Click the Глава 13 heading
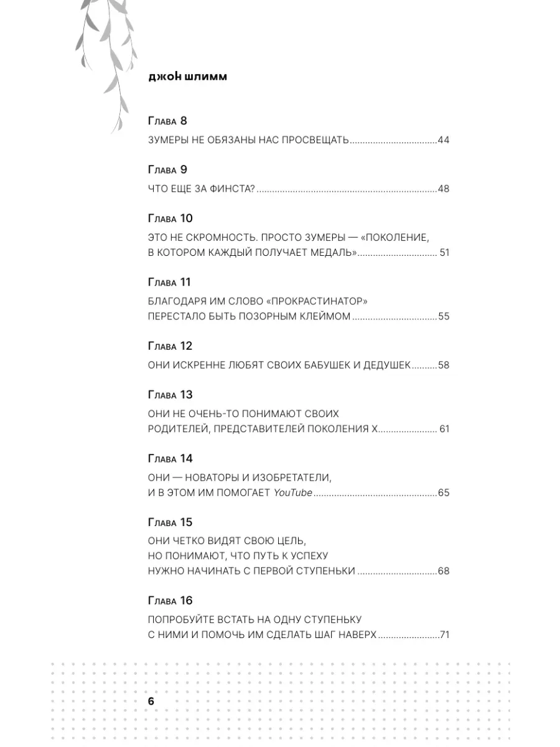This screenshot has height=747, width=560. coord(170,395)
